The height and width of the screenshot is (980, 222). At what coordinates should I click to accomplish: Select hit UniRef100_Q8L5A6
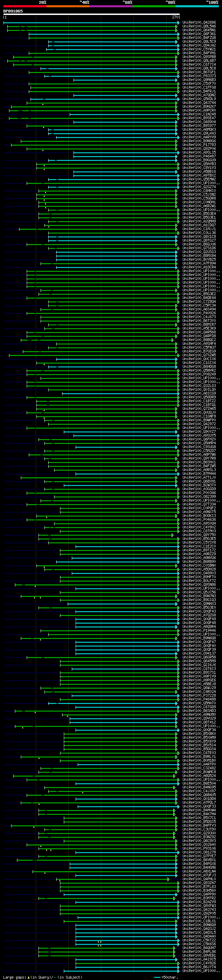tap(199, 26)
